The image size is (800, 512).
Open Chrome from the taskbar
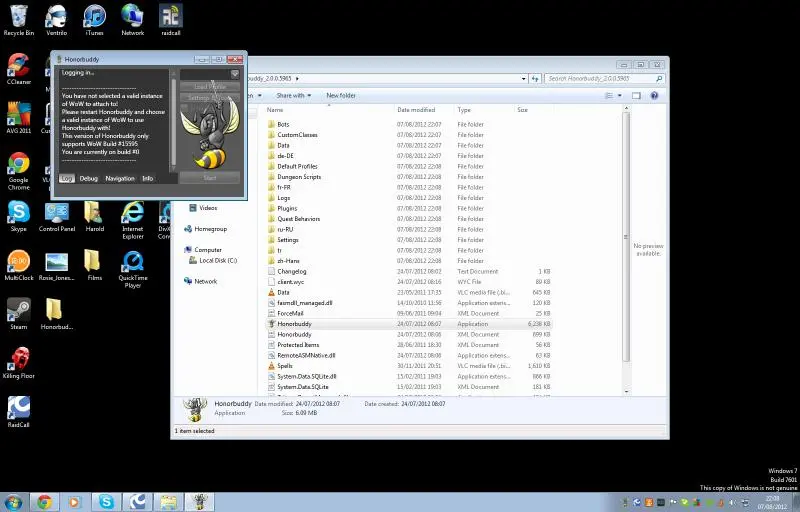(x=44, y=502)
